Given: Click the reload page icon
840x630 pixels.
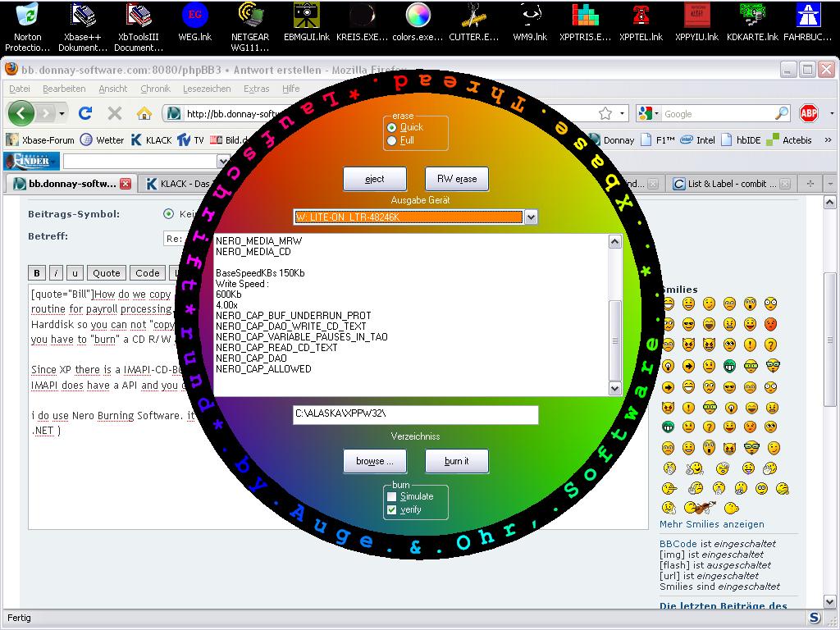Looking at the screenshot, I should [x=85, y=113].
